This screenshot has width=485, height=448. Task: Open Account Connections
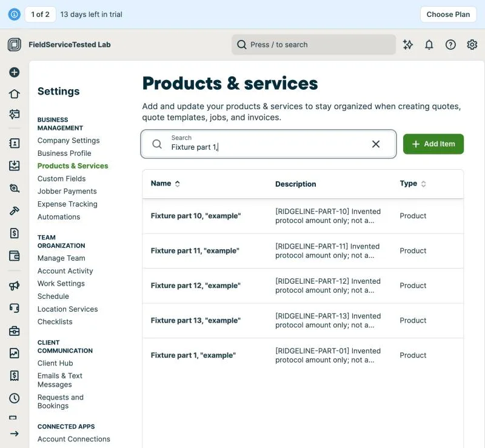click(x=73, y=439)
